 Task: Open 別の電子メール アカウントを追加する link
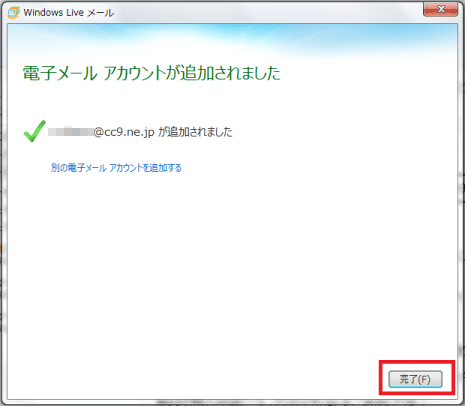[x=116, y=167]
